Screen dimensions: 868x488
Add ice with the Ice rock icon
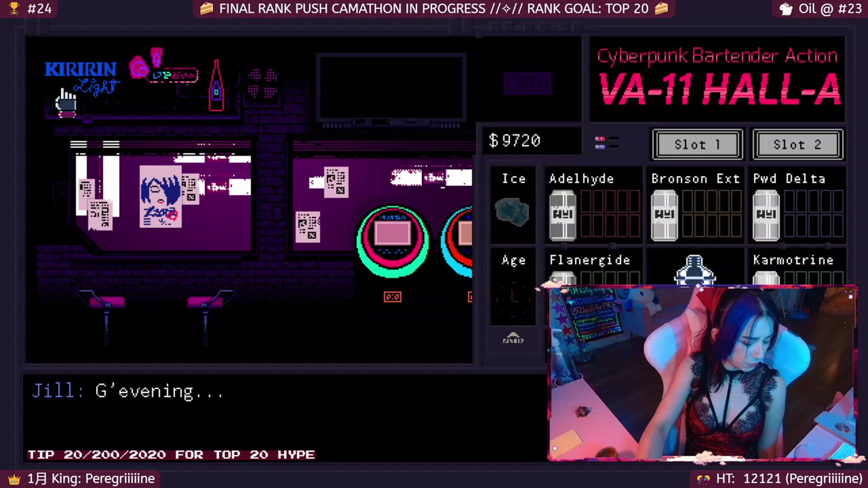tap(512, 211)
